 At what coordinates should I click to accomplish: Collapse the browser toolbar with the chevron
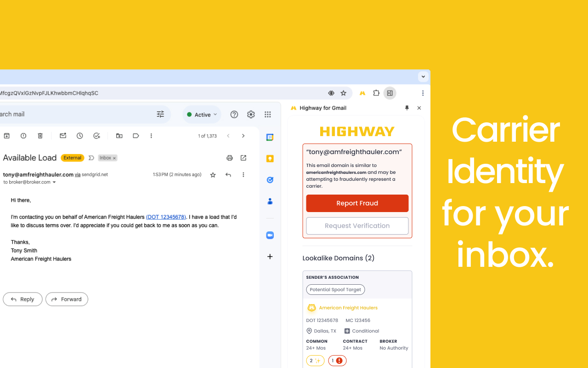(x=423, y=76)
